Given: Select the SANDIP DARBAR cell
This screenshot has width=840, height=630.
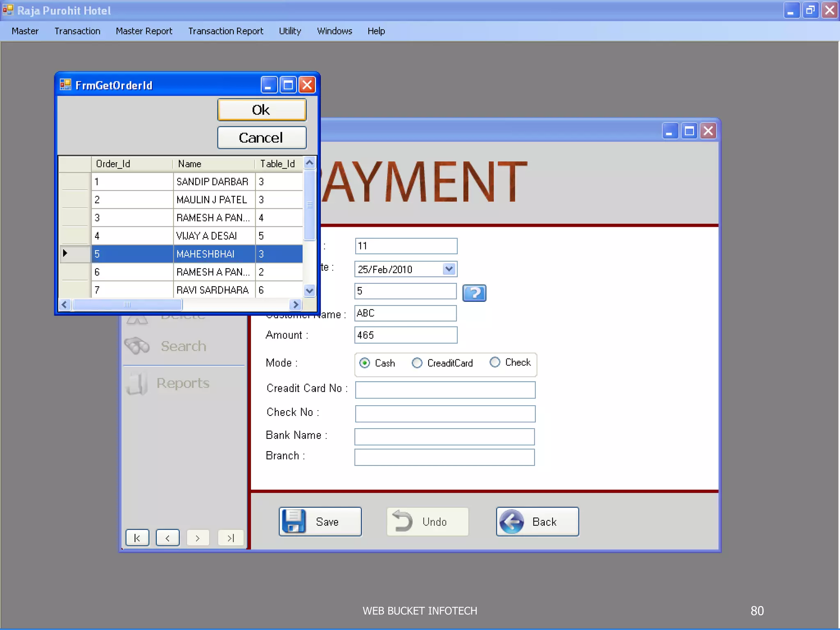Looking at the screenshot, I should (x=214, y=181).
